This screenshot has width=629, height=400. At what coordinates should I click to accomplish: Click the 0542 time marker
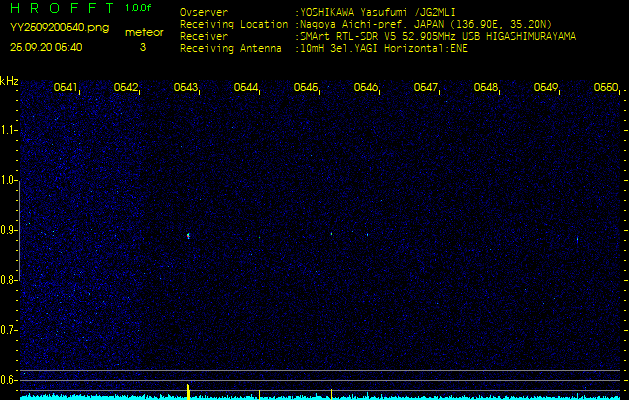126,87
